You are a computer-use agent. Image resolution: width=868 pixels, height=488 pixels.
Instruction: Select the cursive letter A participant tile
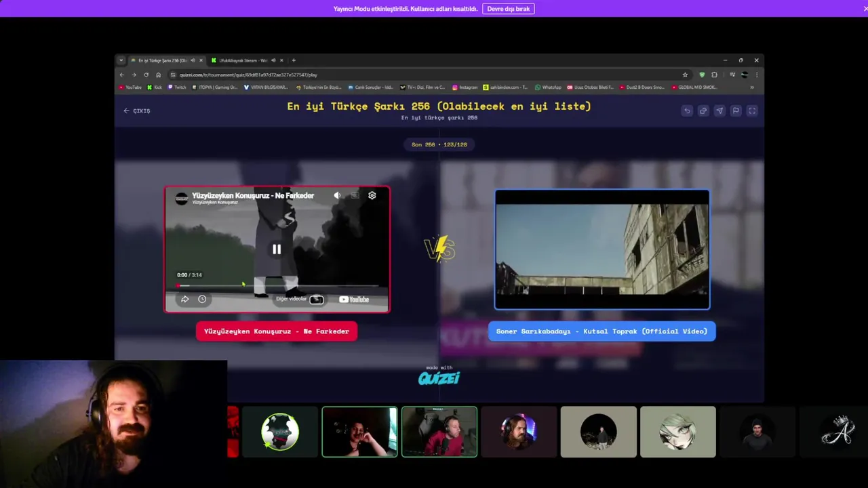tap(837, 432)
